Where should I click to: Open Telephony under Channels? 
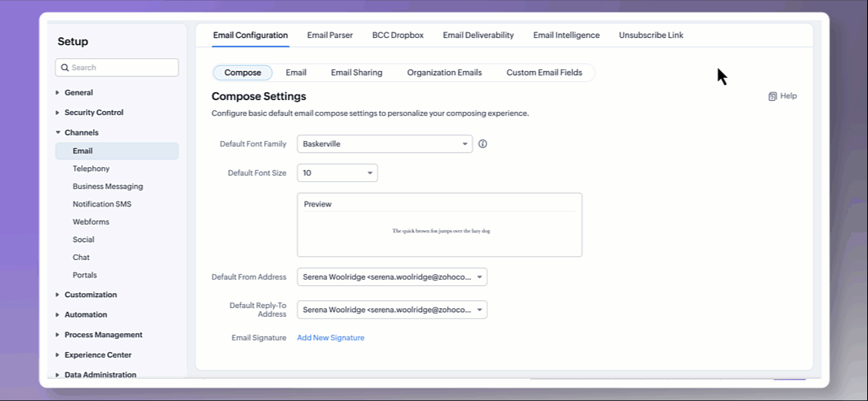[x=91, y=169]
